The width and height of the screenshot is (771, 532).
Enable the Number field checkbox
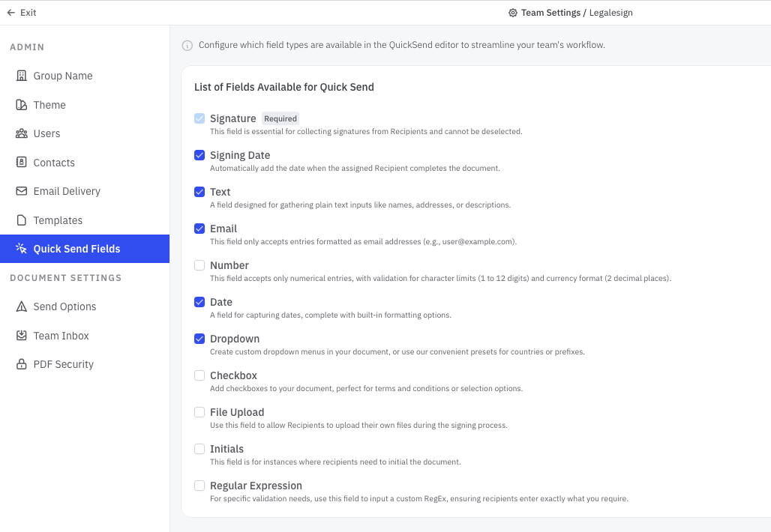point(199,265)
